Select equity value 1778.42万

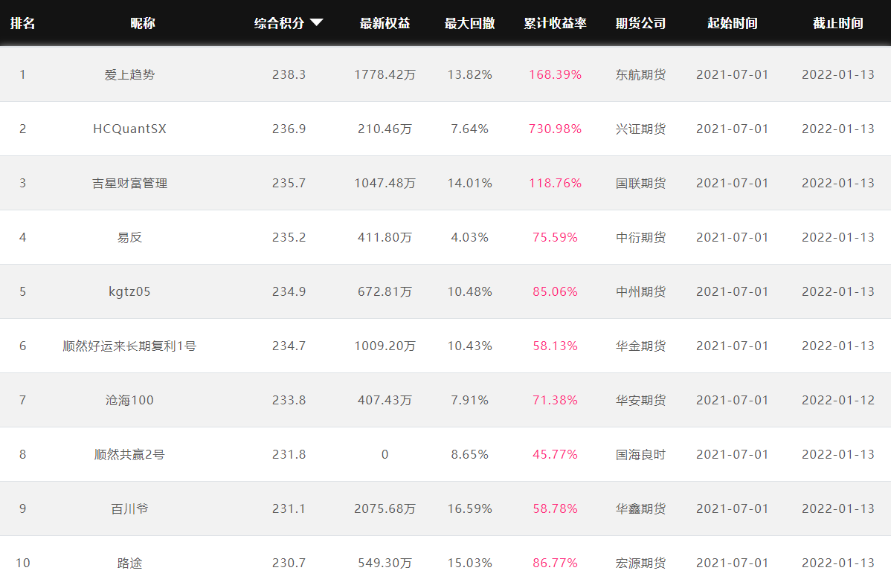385,74
